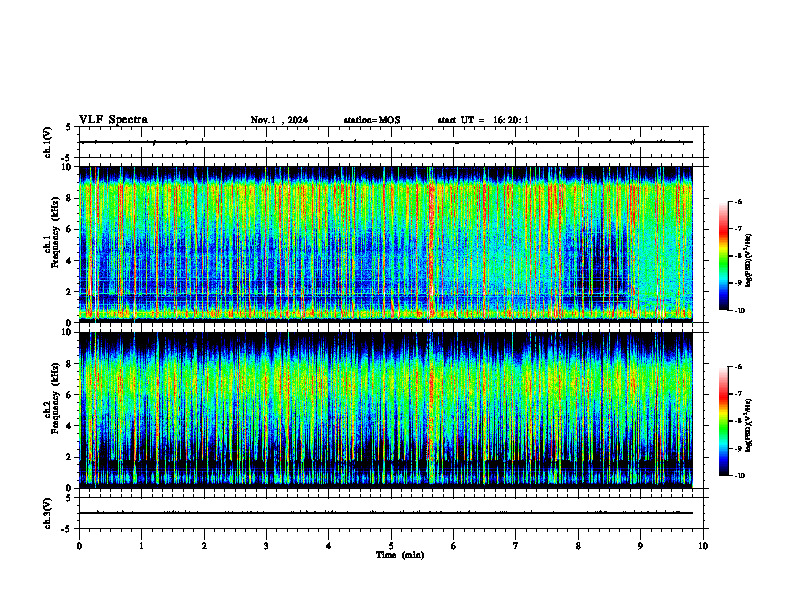Image resolution: width=792 pixels, height=612 pixels.
Task: Select the ch.1 "Frequency (kHz)" axis label
Action: 55,233
